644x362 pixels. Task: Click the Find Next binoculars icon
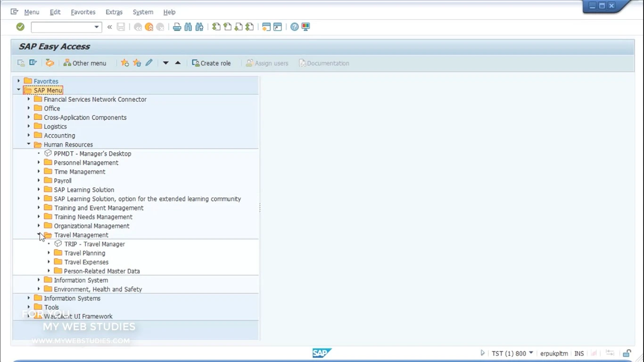tap(199, 27)
